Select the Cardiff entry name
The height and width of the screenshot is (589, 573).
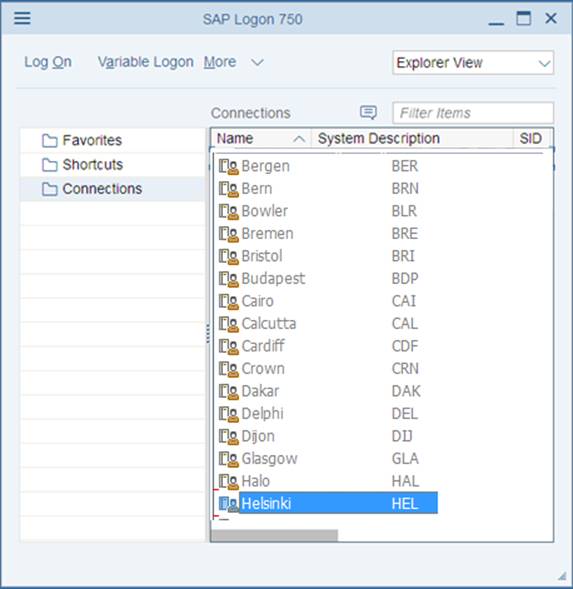(x=263, y=346)
